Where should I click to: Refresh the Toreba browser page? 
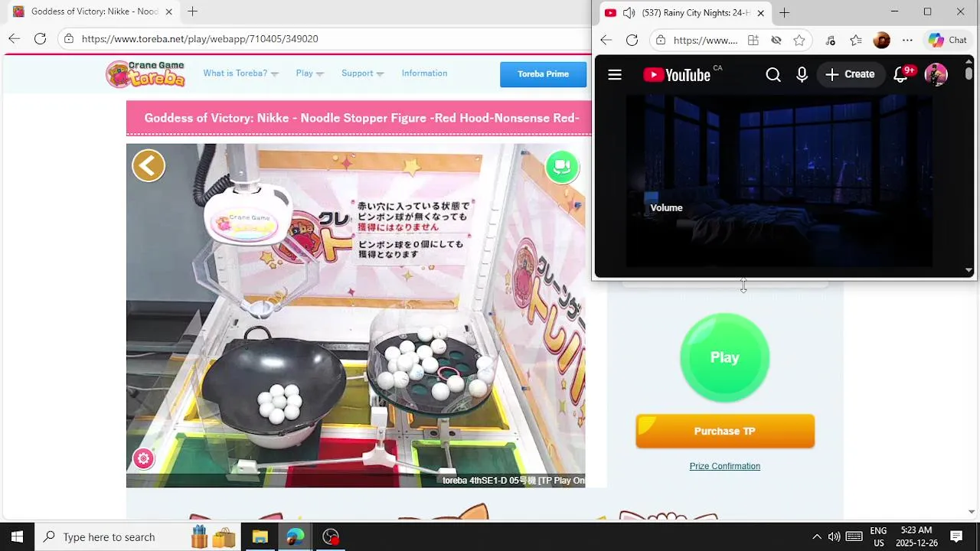click(x=41, y=38)
